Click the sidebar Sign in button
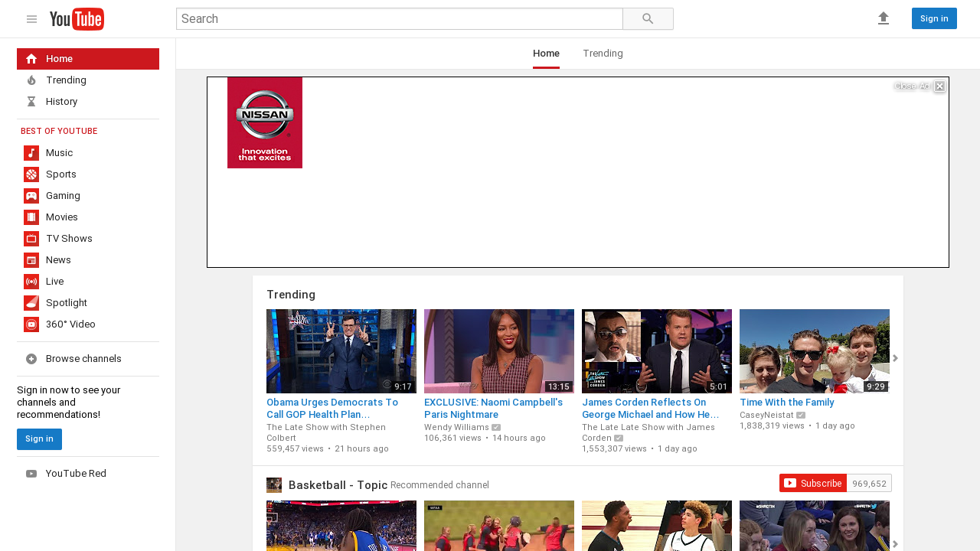This screenshot has height=551, width=980. (x=39, y=439)
